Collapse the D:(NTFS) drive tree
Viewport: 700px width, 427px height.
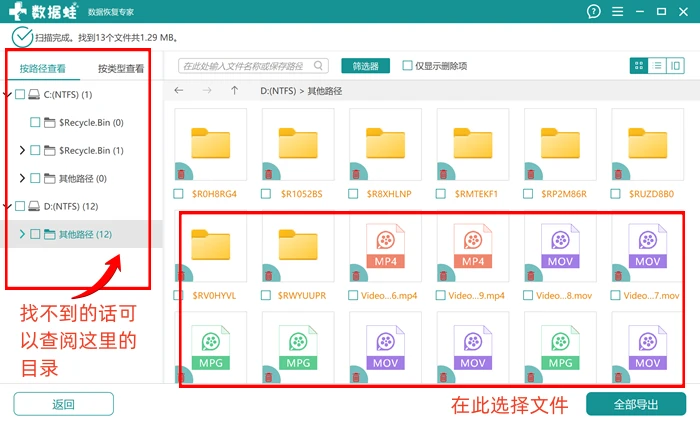(x=7, y=206)
